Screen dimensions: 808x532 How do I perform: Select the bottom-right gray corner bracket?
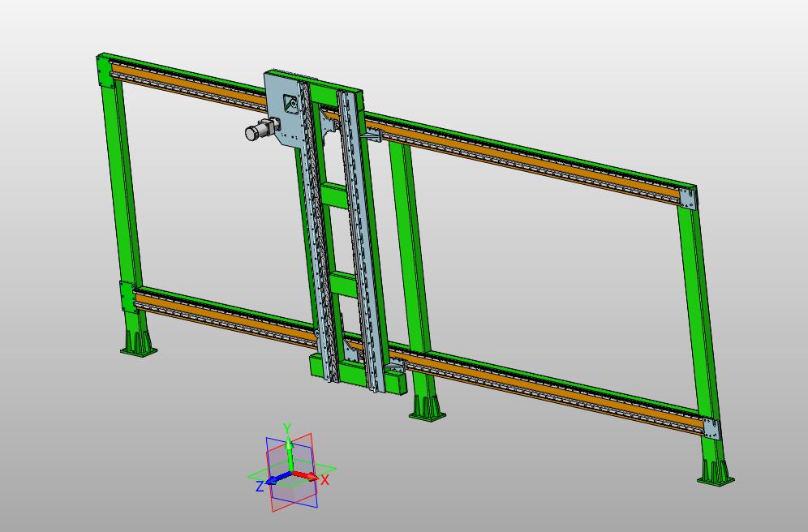711,428
